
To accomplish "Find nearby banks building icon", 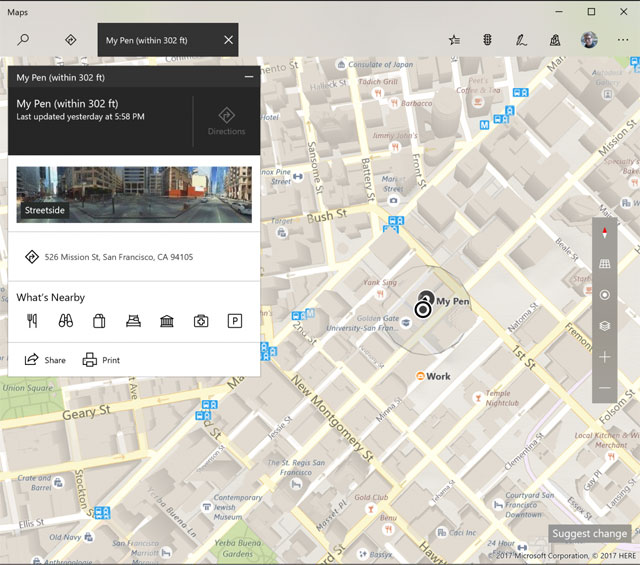I will 167,321.
